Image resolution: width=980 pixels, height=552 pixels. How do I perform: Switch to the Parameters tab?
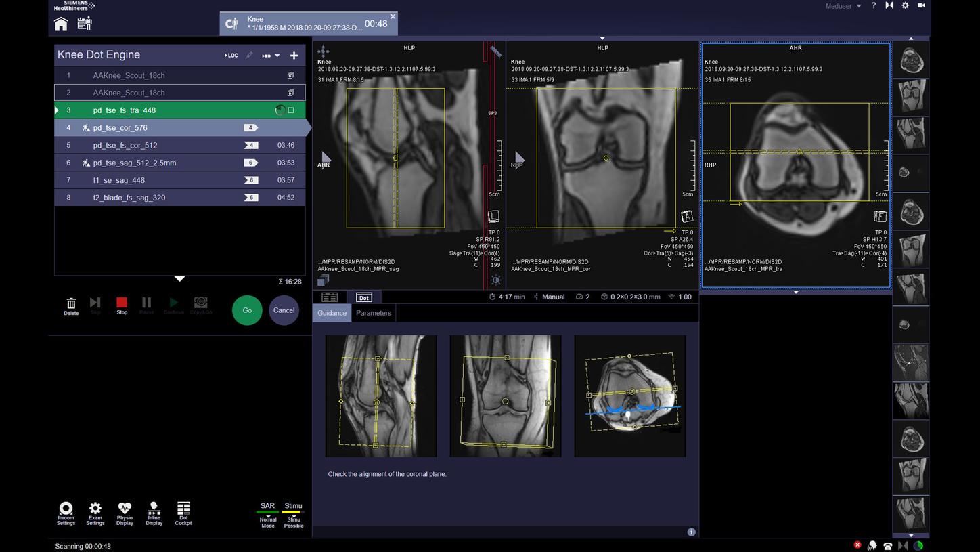tap(374, 313)
